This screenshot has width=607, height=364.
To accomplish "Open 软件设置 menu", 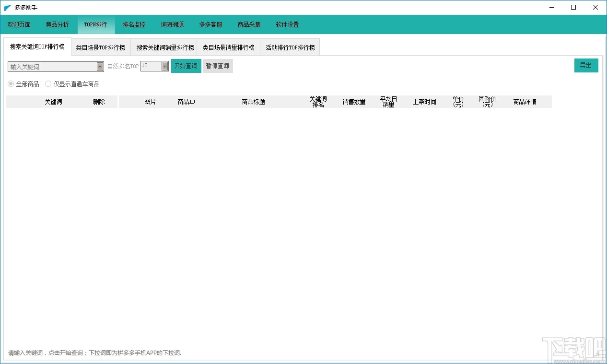I will coord(288,24).
